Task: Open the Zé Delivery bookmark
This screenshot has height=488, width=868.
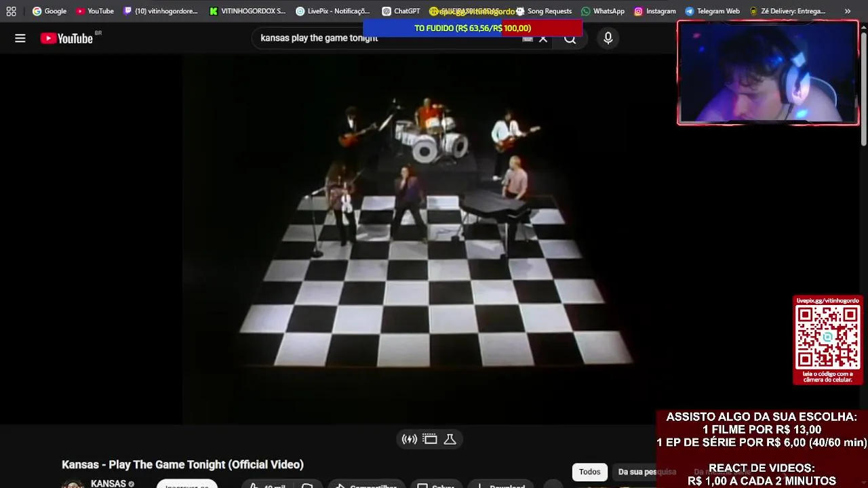Action: [787, 11]
